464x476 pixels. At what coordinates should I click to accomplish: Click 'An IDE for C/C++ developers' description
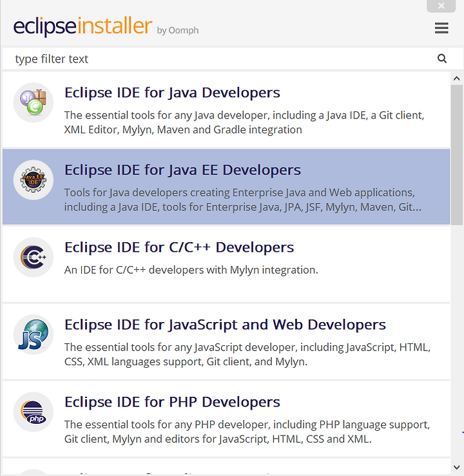pos(191,270)
